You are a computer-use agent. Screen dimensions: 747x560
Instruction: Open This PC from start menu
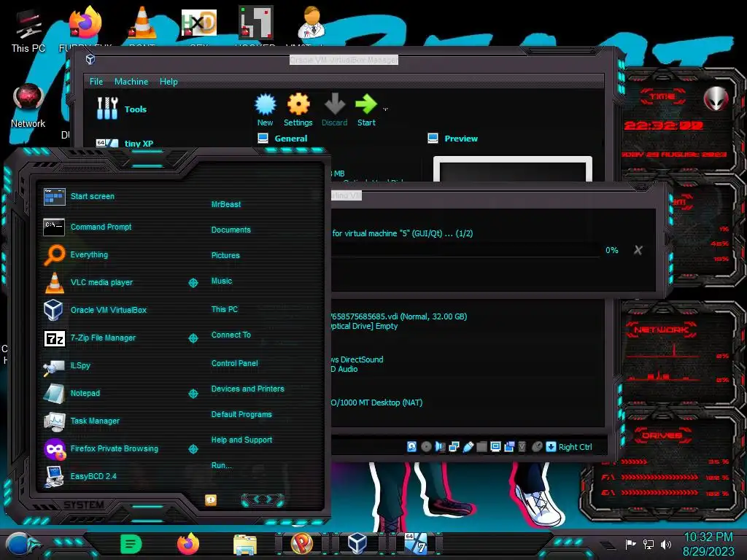(225, 309)
